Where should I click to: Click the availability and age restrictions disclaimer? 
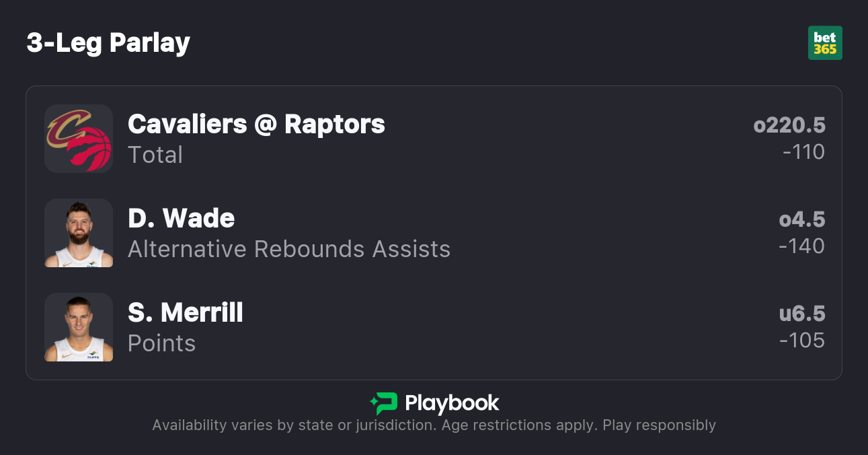point(434,425)
